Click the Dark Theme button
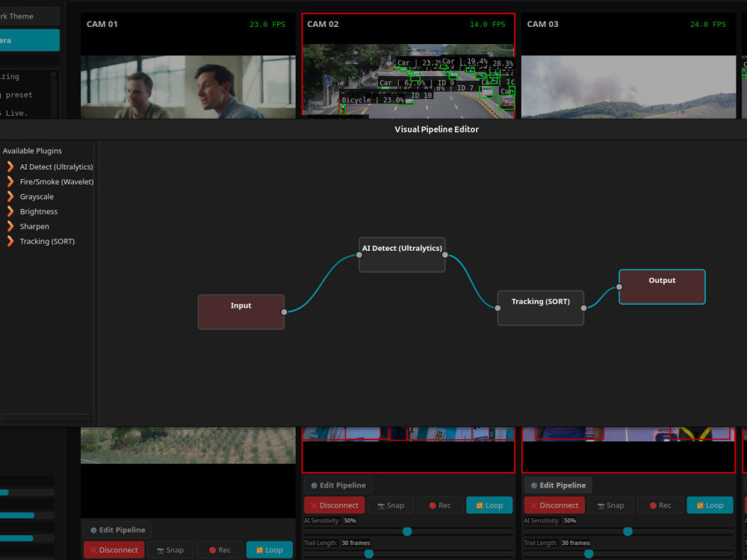Screen dimensions: 747x560 click(30, 16)
